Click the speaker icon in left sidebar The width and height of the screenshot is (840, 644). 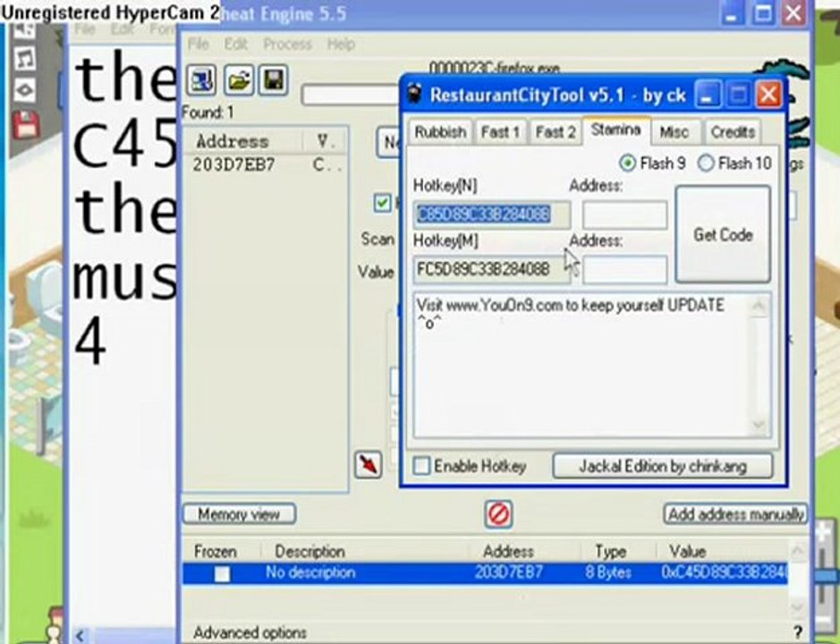coord(23,30)
